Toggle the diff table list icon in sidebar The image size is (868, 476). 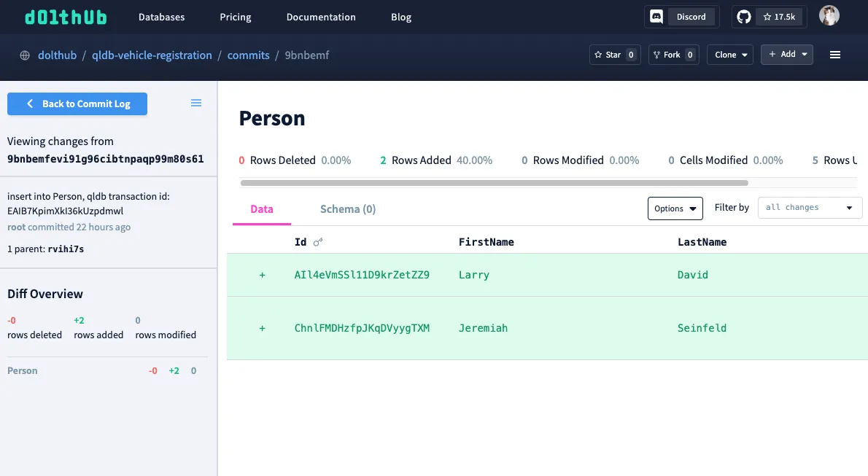point(196,104)
